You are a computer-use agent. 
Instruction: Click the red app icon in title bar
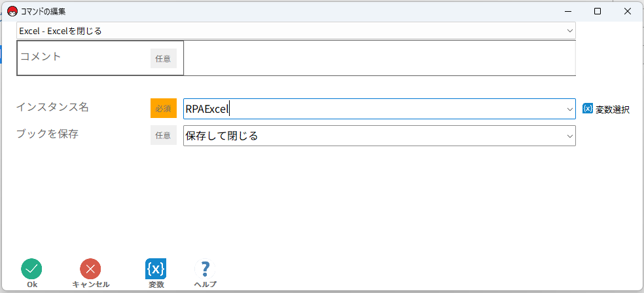coord(12,11)
